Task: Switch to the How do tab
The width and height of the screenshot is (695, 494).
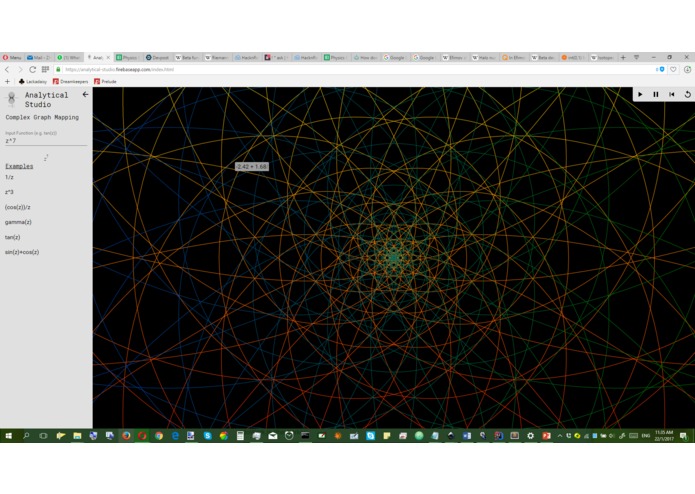Action: click(x=366, y=58)
